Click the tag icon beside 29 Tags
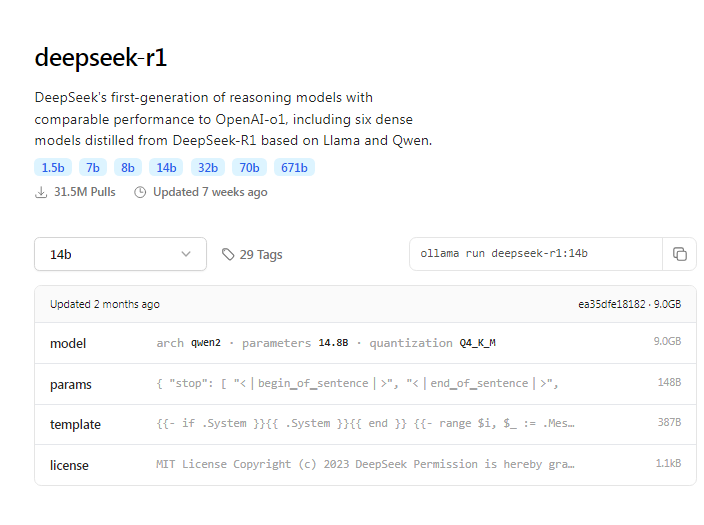Image resolution: width=704 pixels, height=525 pixels. click(x=228, y=254)
